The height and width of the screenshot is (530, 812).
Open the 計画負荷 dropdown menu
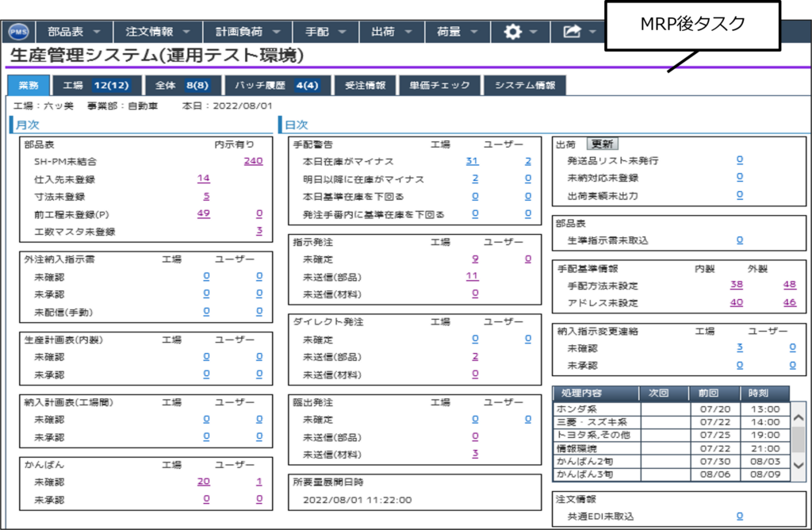coord(247,32)
